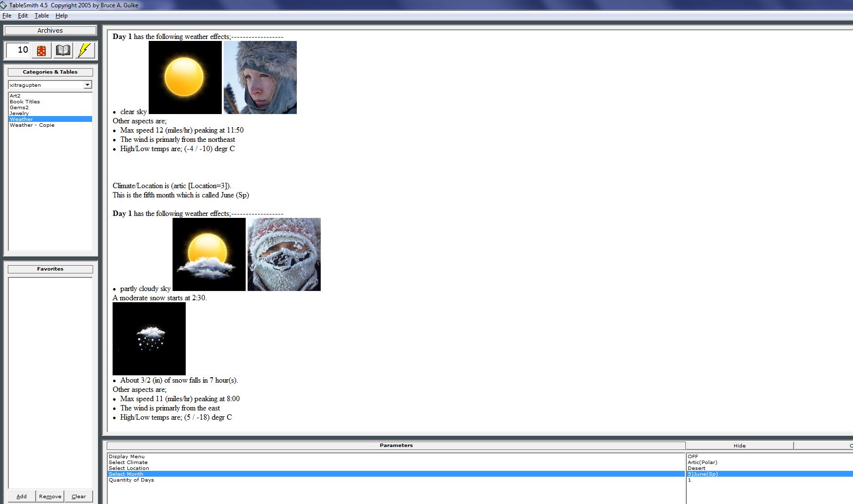
Task: Click the yellow lightning bolt icon
Action: [85, 50]
